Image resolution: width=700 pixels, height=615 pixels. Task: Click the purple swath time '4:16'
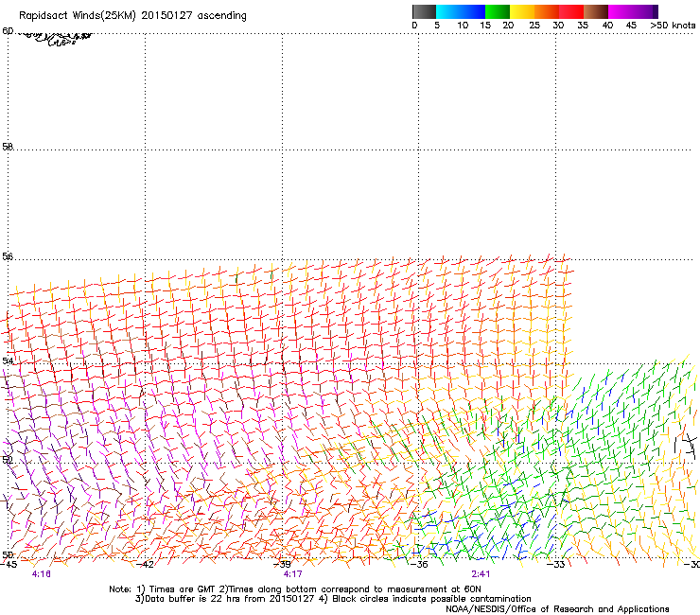41,574
